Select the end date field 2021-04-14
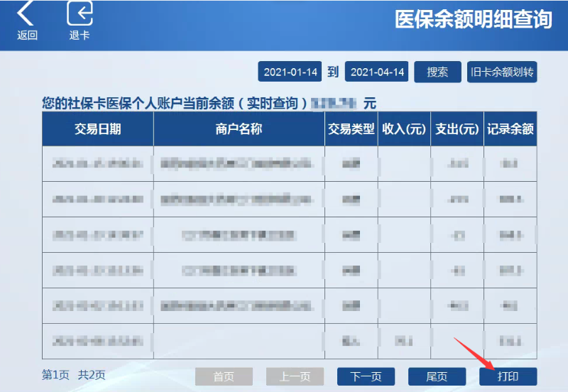This screenshot has width=568, height=392. tap(377, 72)
